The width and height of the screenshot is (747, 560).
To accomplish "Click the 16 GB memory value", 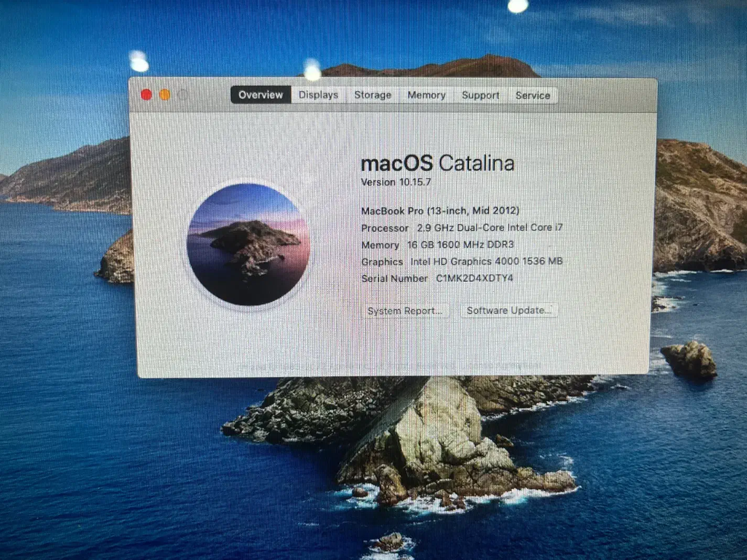I will (460, 245).
